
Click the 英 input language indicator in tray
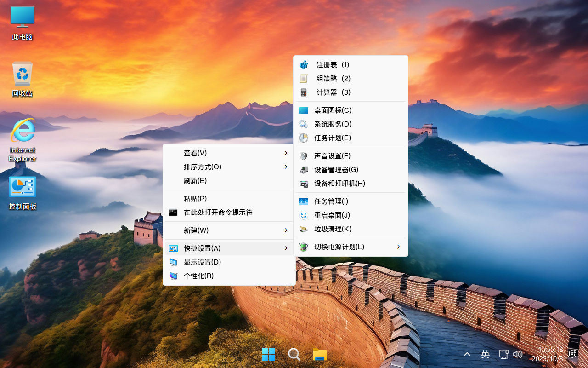[485, 354]
